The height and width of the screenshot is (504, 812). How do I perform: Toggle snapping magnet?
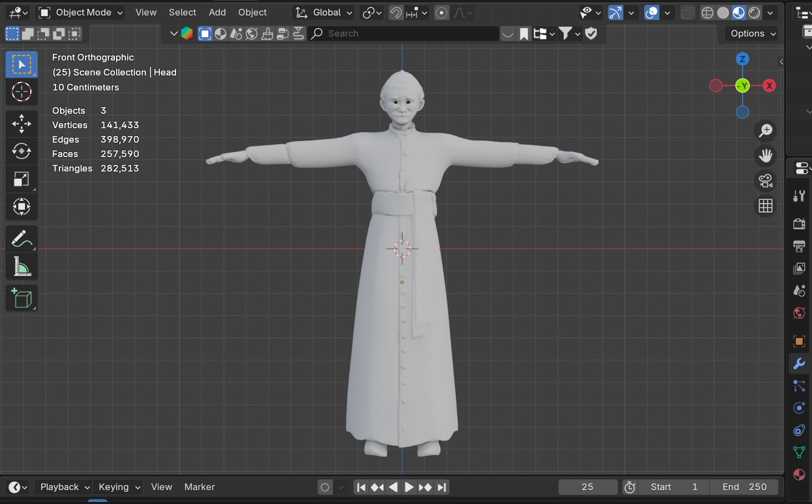tap(396, 12)
